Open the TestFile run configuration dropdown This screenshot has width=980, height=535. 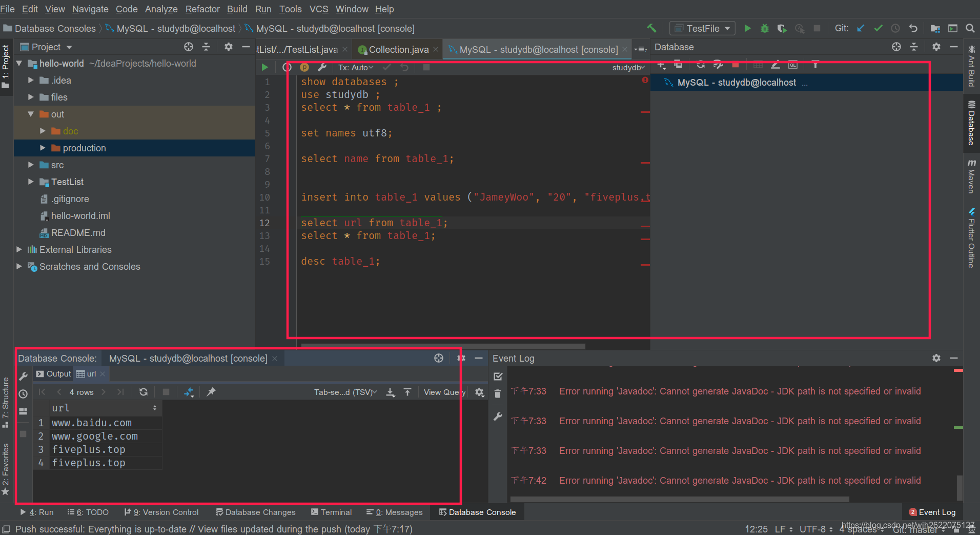coord(702,28)
